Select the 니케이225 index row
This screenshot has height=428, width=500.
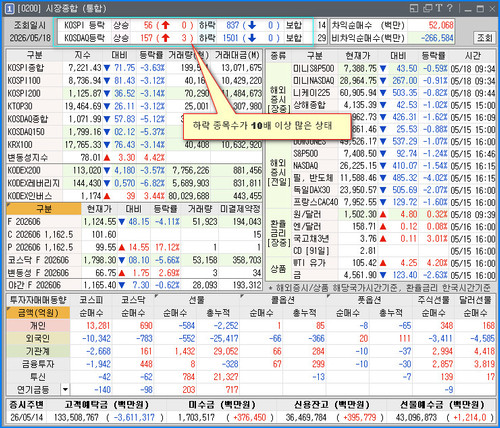tap(394, 93)
